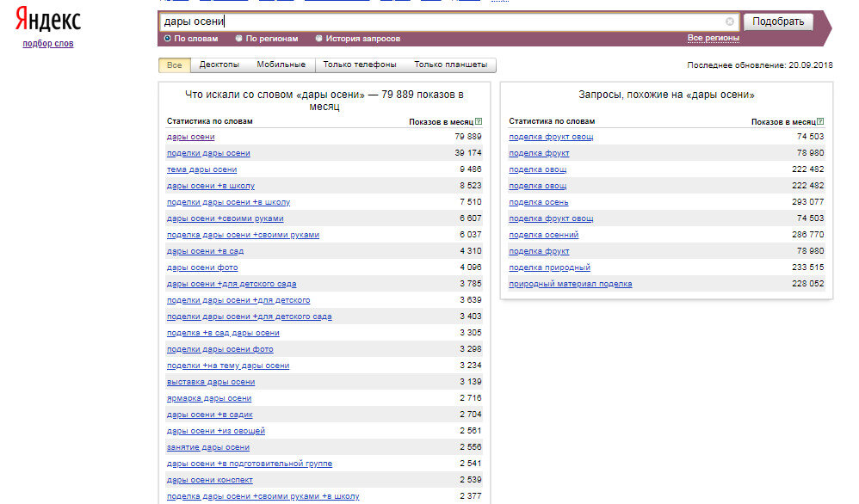Open the 'поделка осень' link
The image size is (859, 504).
pyautogui.click(x=539, y=202)
